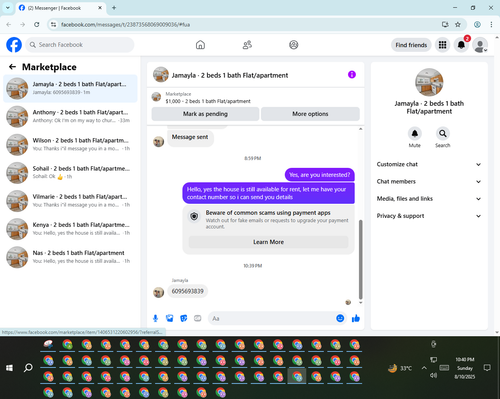Open Vilmarie conversation in list
This screenshot has width=500, height=399.
coord(70,201)
